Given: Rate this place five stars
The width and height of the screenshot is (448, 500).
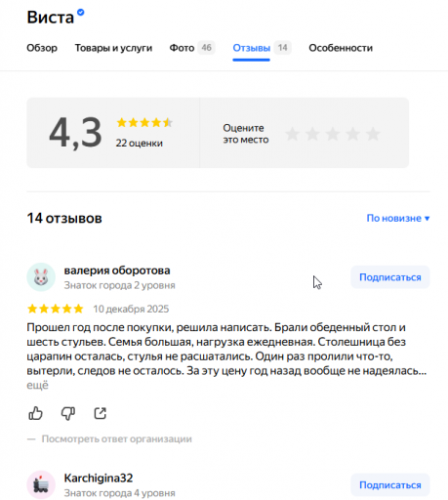Looking at the screenshot, I should click(373, 134).
